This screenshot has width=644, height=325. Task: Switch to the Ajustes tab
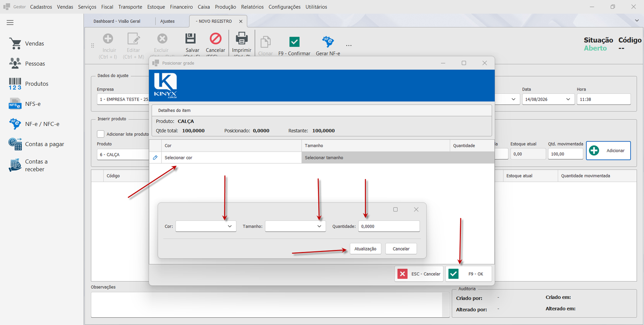pyautogui.click(x=167, y=21)
